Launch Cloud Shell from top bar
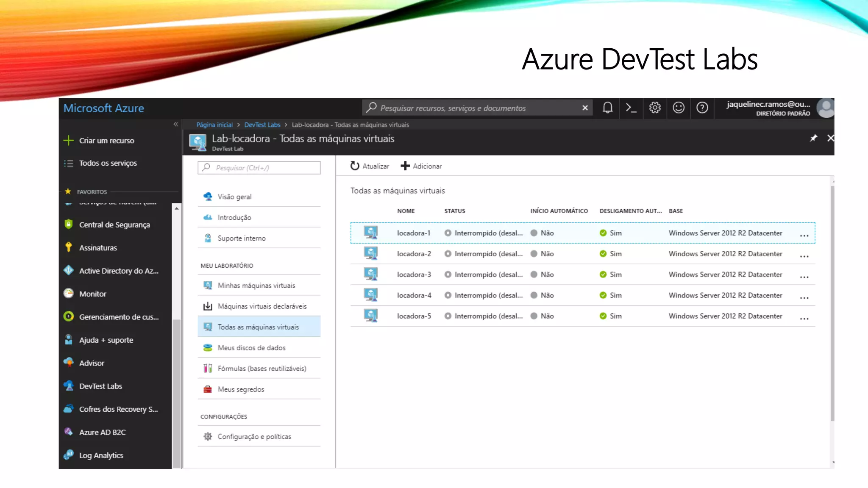The image size is (868, 488). (631, 108)
